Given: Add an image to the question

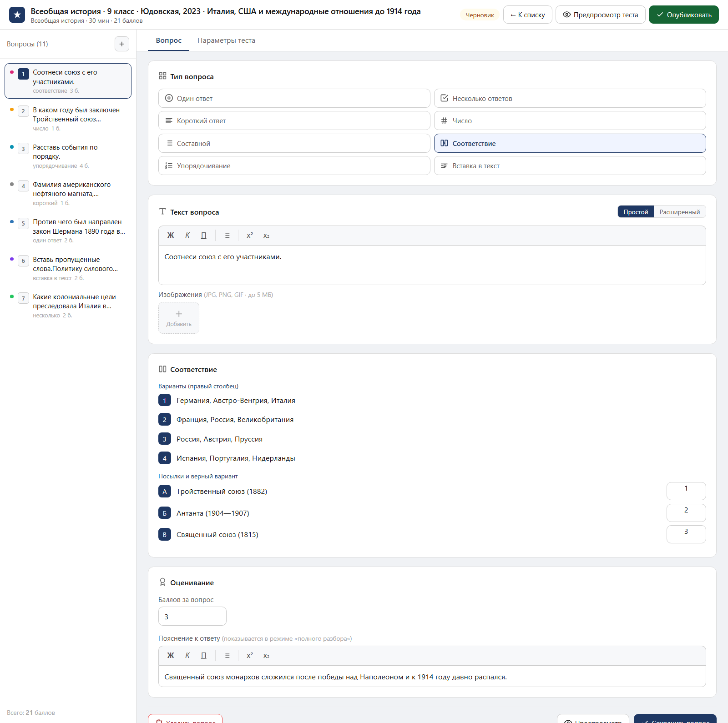Looking at the screenshot, I should (179, 318).
